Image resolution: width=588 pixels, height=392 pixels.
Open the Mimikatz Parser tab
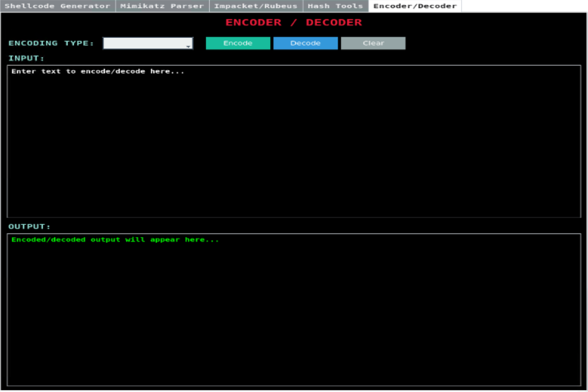point(162,6)
